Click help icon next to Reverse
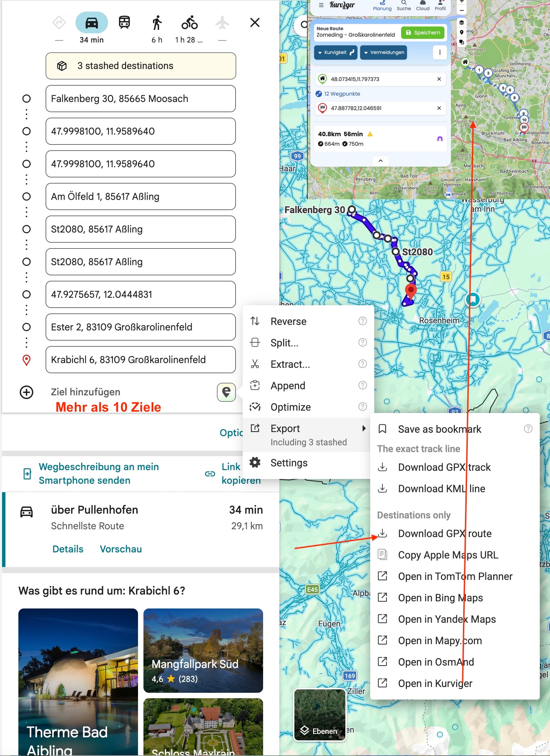The image size is (550, 756). coord(363,321)
